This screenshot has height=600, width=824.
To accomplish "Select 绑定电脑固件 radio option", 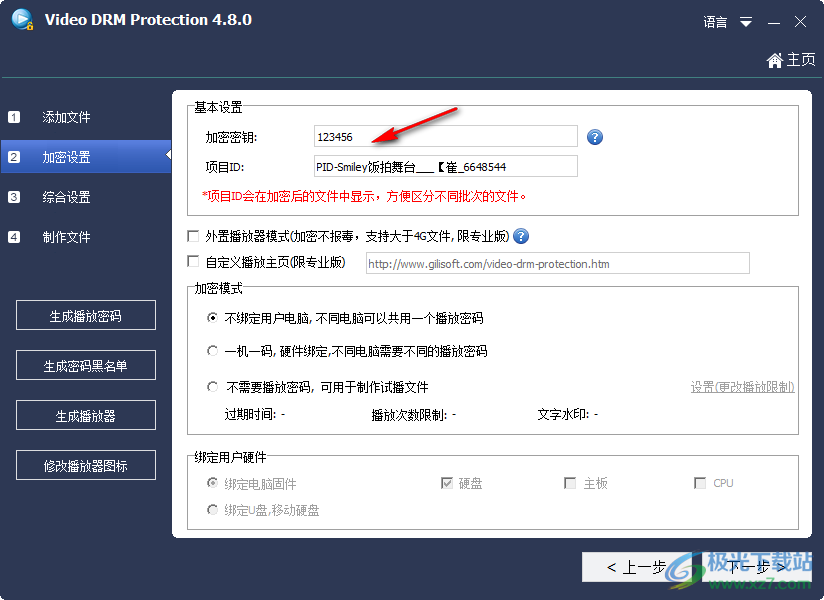I will click(212, 483).
